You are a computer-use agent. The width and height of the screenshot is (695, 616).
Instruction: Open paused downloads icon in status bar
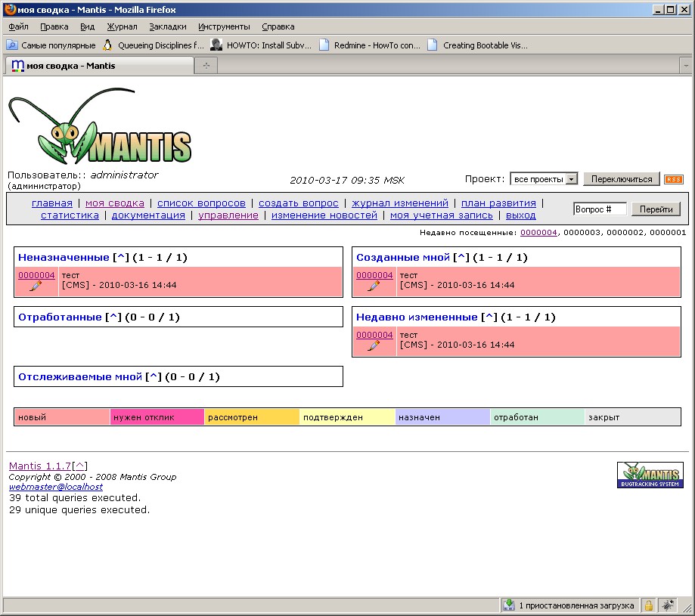click(509, 605)
